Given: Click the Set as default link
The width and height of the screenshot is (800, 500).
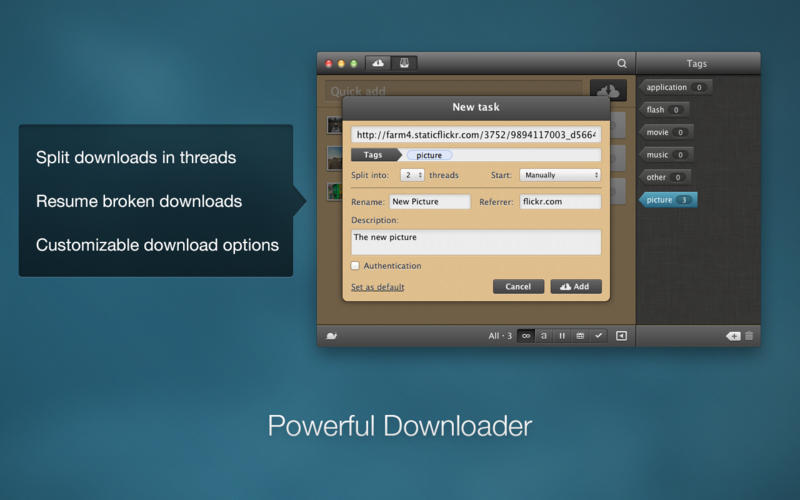Looking at the screenshot, I should tap(378, 287).
